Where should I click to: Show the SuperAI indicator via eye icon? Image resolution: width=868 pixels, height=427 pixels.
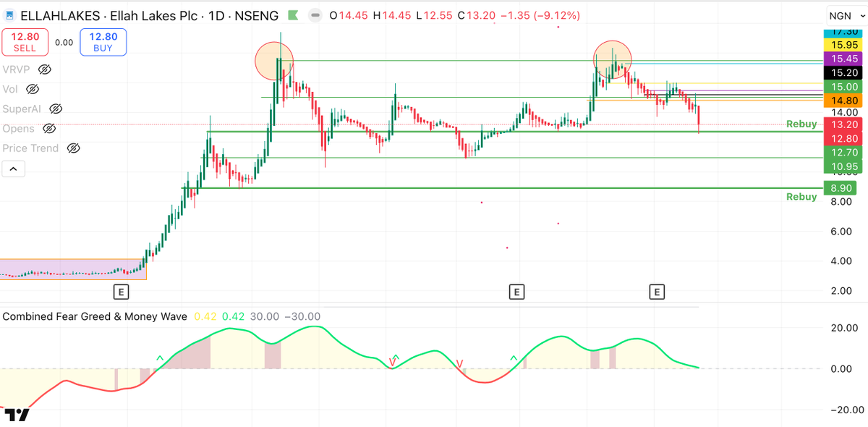click(56, 109)
